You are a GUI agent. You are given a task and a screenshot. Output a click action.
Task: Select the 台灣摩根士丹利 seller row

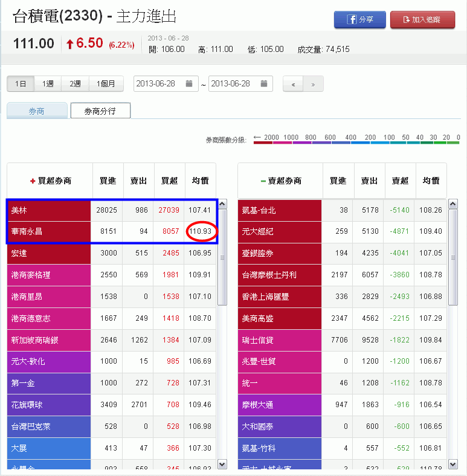click(342, 275)
